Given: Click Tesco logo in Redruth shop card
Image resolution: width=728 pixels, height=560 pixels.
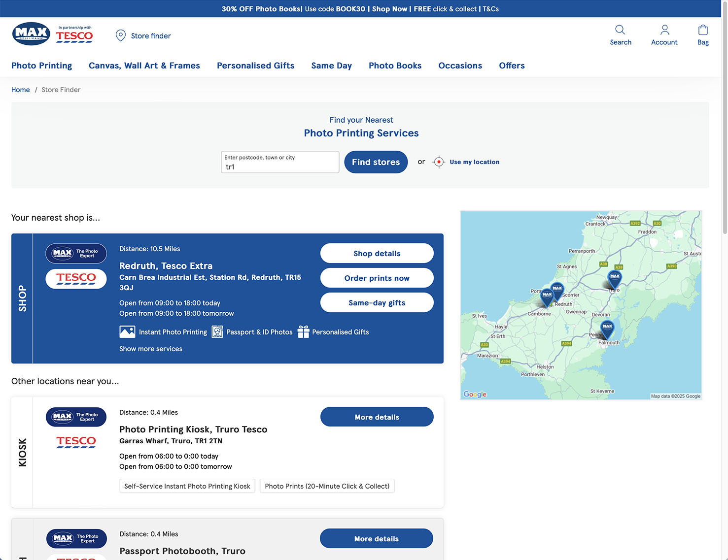Looking at the screenshot, I should coord(76,279).
